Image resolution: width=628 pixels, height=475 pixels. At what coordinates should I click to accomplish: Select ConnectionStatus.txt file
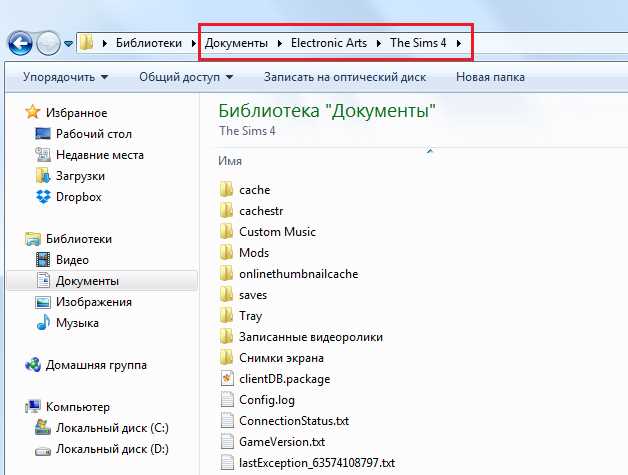click(284, 421)
